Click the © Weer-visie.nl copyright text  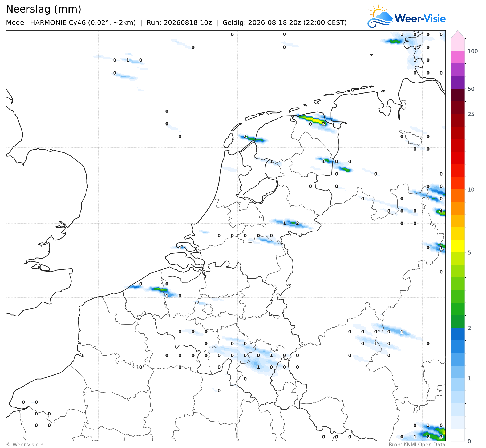click(x=26, y=445)
